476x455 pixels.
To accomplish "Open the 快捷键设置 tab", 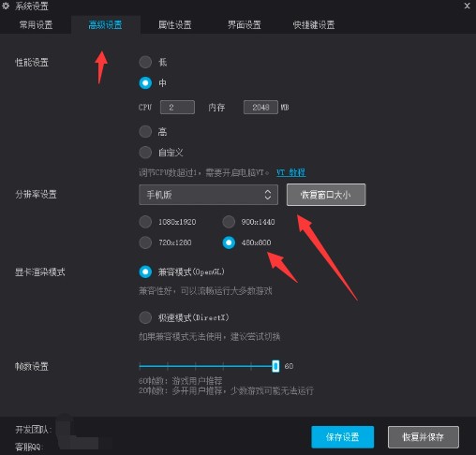I will pos(314,25).
